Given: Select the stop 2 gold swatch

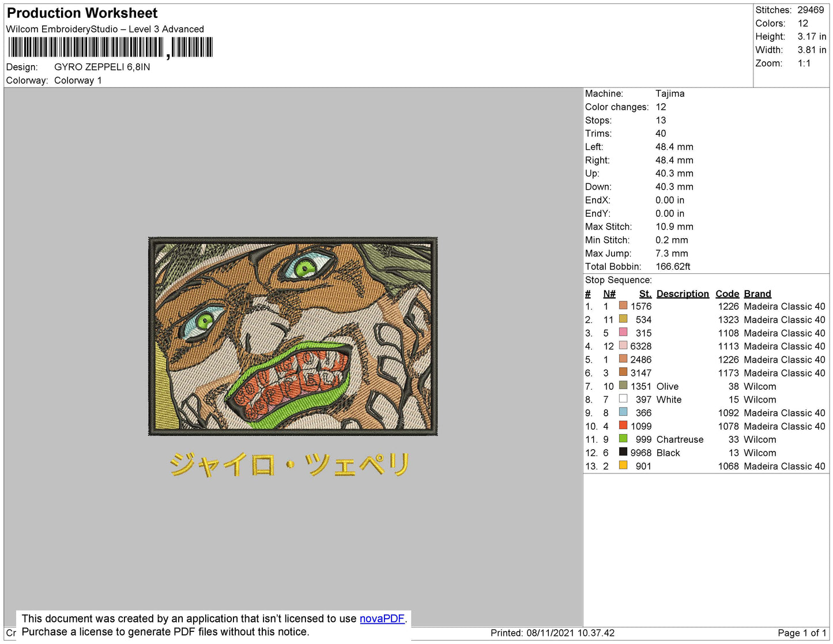Looking at the screenshot, I should (x=623, y=319).
